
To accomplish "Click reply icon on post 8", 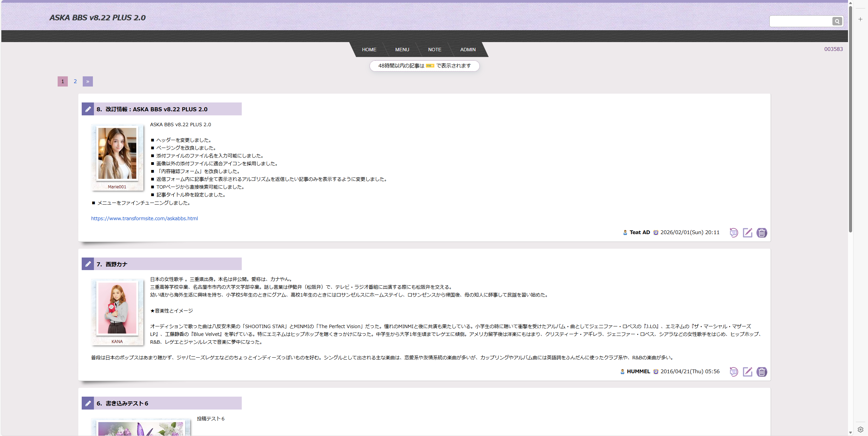I will point(733,233).
